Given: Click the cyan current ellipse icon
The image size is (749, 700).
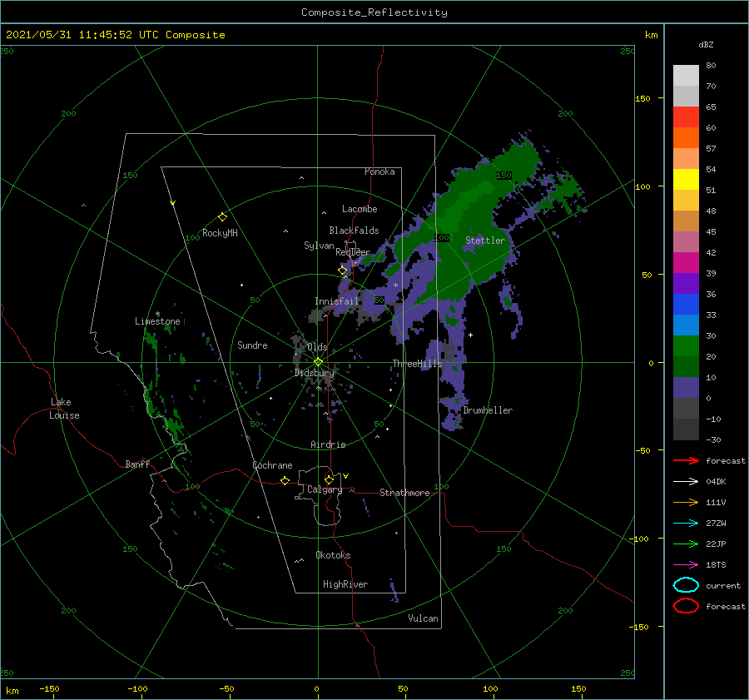Looking at the screenshot, I should (686, 585).
